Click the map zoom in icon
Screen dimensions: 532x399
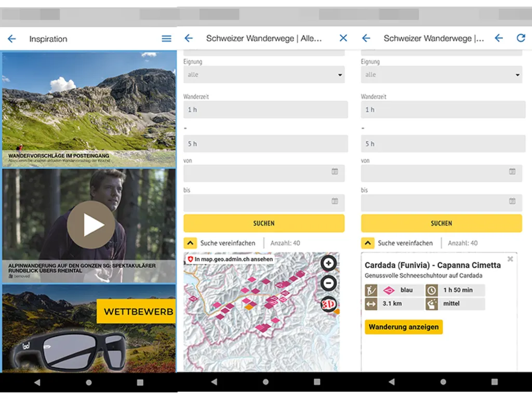pyautogui.click(x=329, y=263)
